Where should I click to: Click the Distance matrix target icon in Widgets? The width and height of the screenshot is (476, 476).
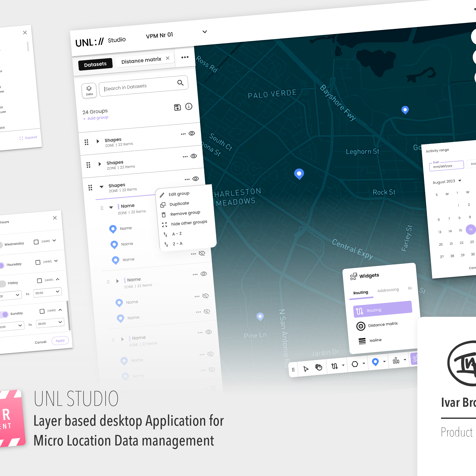pos(361,326)
